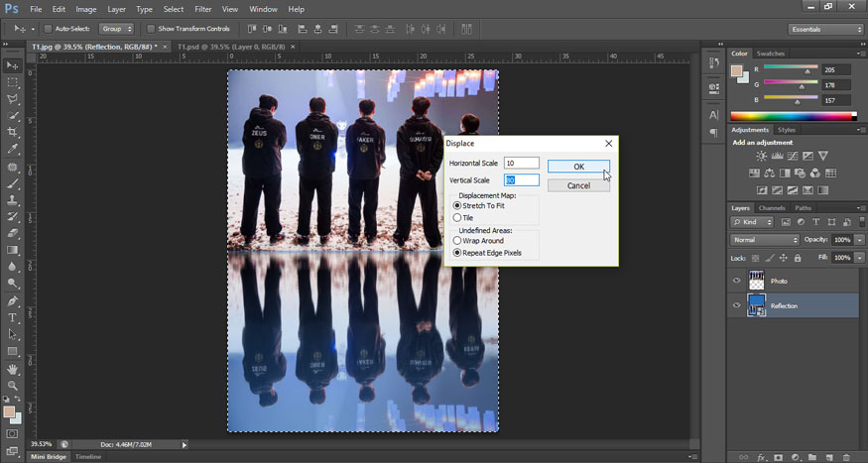Hide the Photo layer

click(x=736, y=281)
